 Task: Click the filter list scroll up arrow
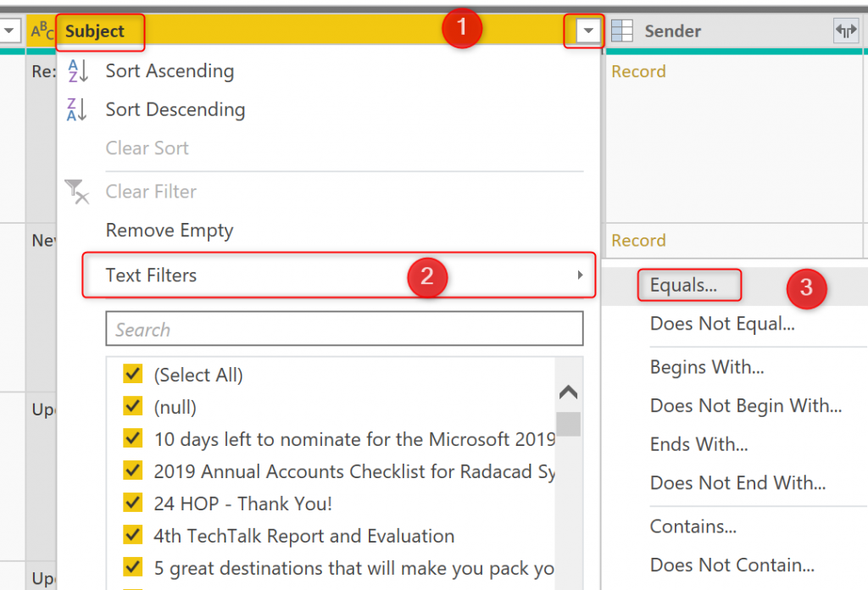[x=568, y=392]
